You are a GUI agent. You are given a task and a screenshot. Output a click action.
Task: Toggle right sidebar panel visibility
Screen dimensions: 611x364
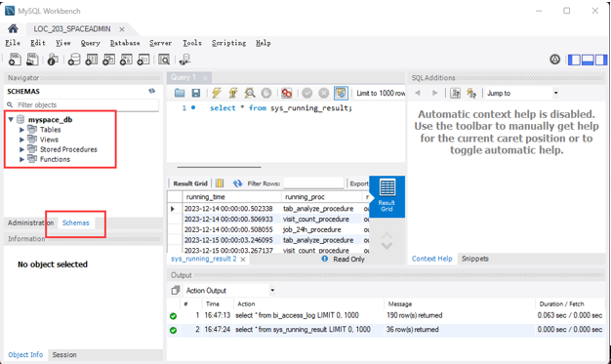tap(601, 60)
